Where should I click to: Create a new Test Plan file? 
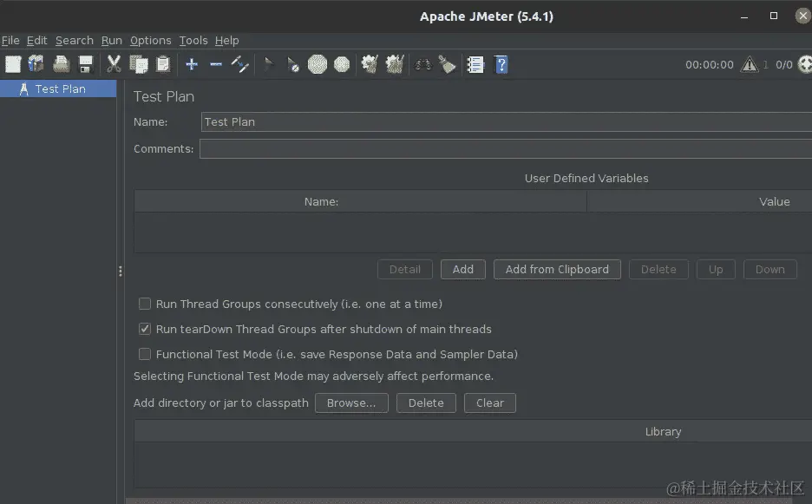13,64
